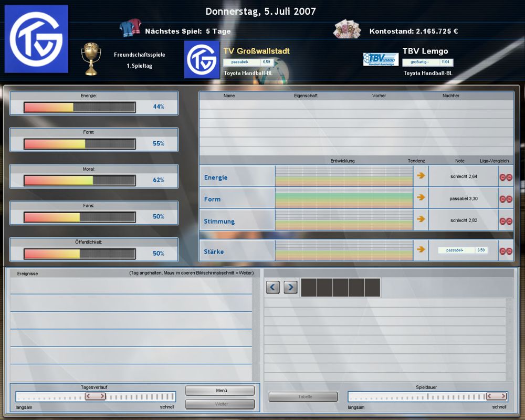Click the first dark square slot

[309, 288]
